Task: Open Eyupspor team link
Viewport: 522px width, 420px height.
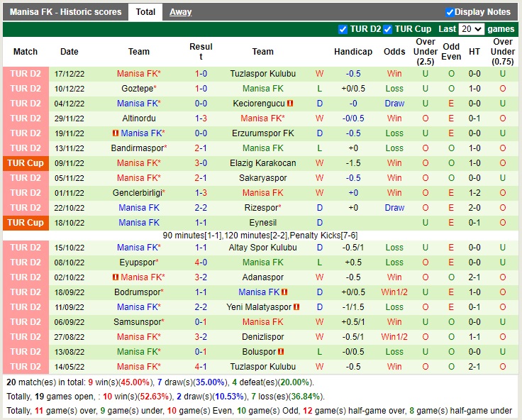Action: pos(139,262)
